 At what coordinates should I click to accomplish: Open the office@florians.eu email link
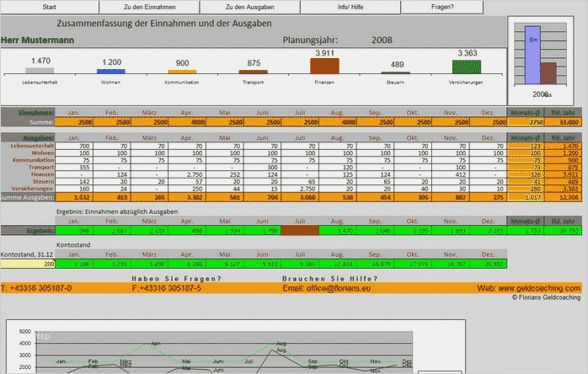click(x=326, y=288)
